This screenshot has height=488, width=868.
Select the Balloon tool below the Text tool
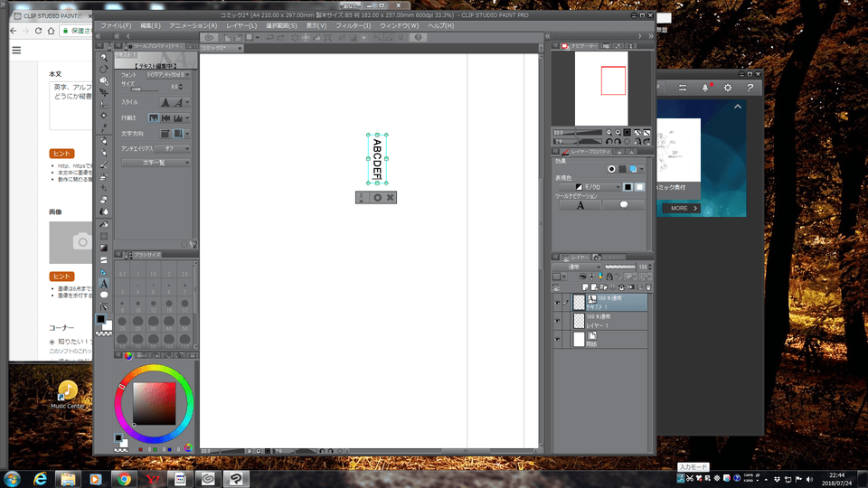click(104, 295)
